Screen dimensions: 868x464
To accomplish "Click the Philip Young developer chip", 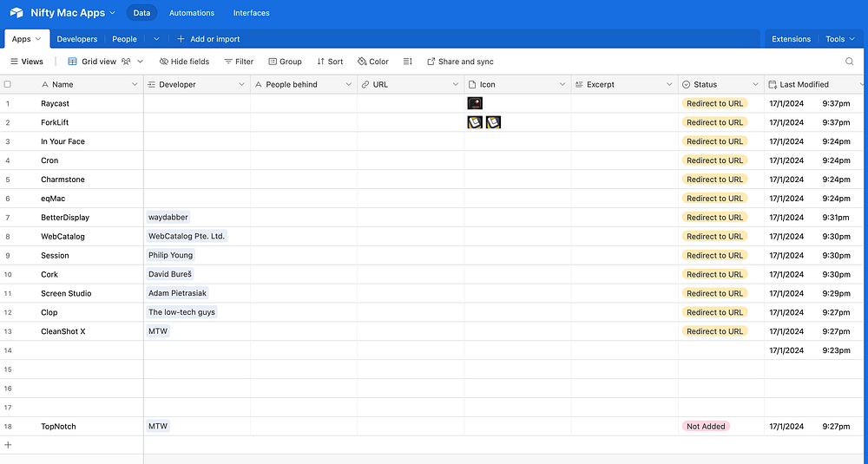I will pyautogui.click(x=170, y=255).
